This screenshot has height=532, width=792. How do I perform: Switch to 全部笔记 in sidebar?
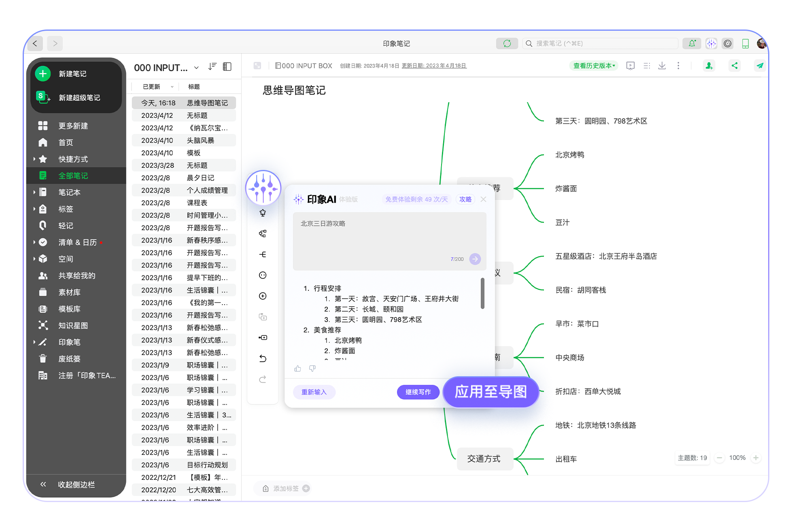73,176
